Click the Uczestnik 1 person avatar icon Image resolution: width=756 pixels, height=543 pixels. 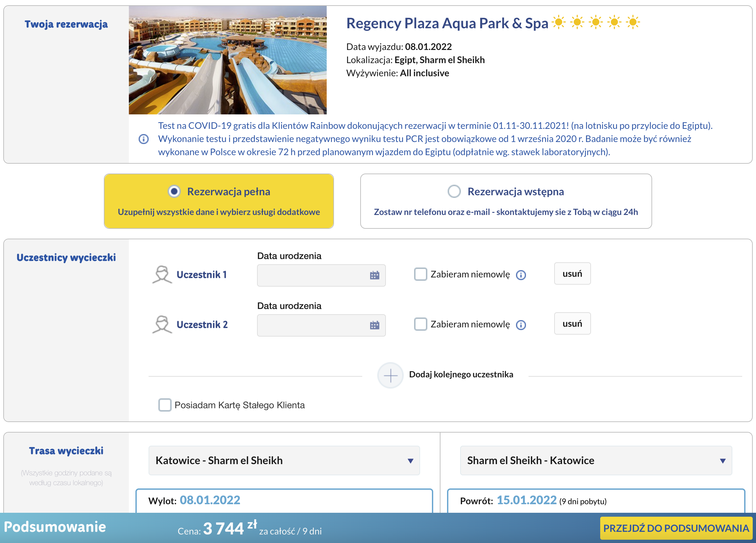click(162, 274)
